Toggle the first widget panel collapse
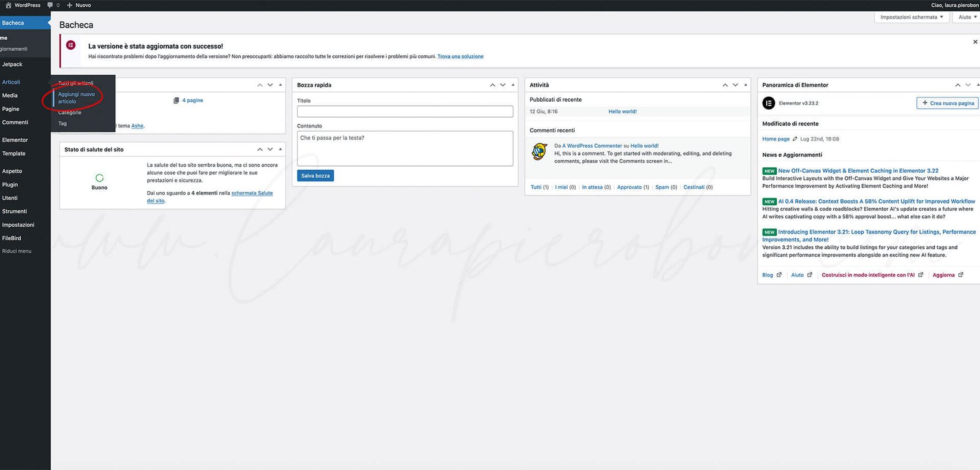 (281, 85)
